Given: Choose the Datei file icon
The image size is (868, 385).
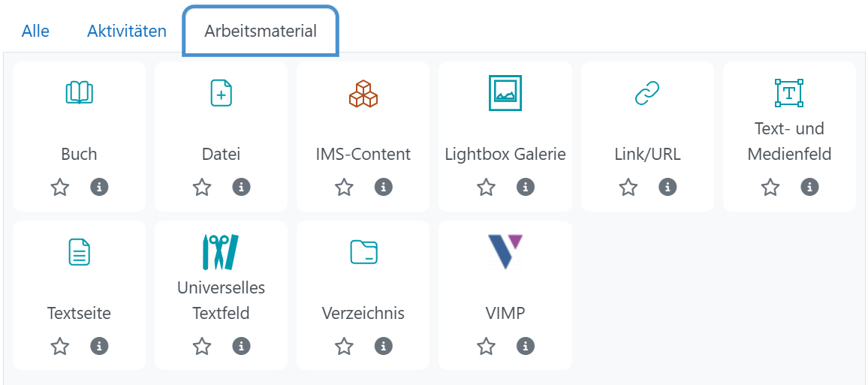Looking at the screenshot, I should pos(221,93).
